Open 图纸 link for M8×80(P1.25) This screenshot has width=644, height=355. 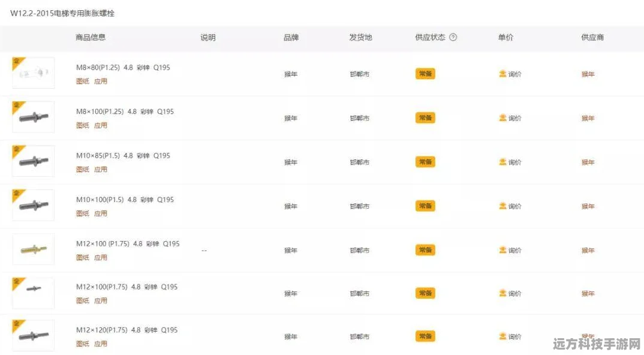click(83, 82)
